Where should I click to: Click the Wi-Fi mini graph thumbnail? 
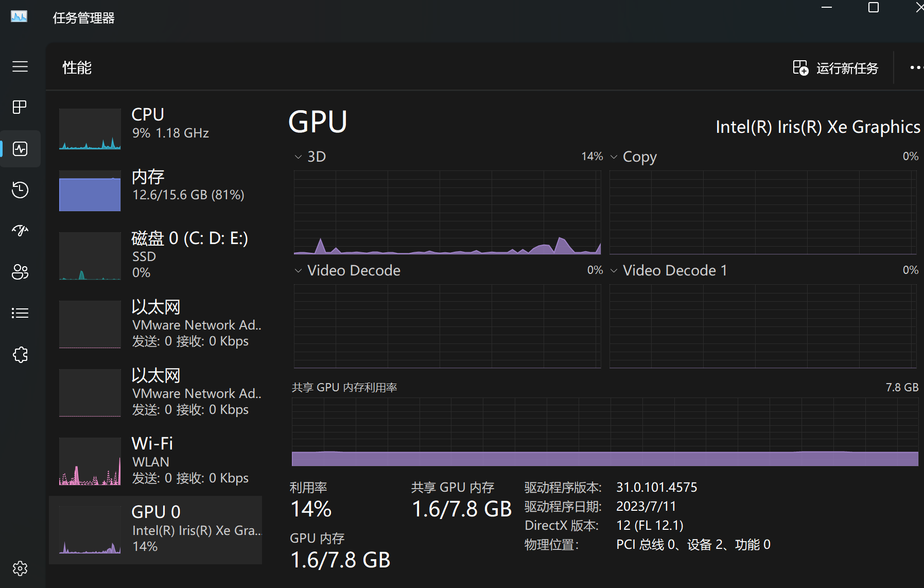pyautogui.click(x=90, y=461)
